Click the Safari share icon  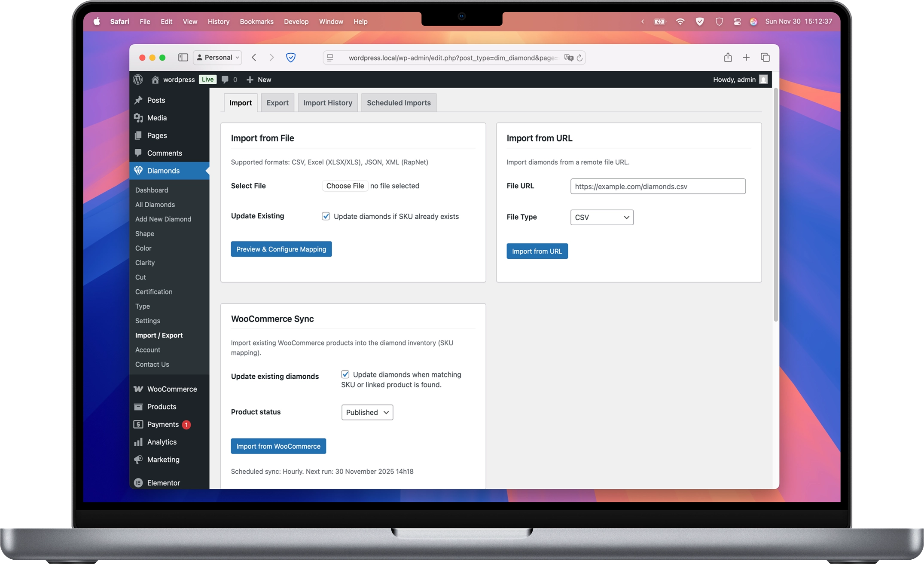pos(728,58)
